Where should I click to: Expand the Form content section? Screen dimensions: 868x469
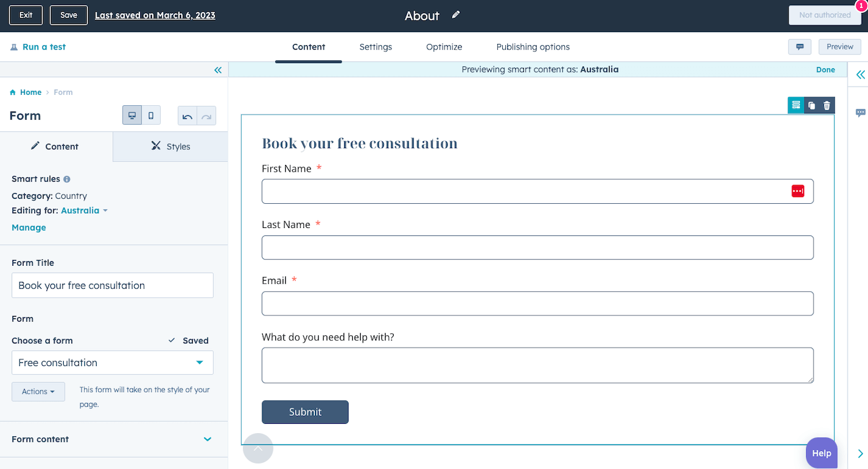(x=207, y=439)
